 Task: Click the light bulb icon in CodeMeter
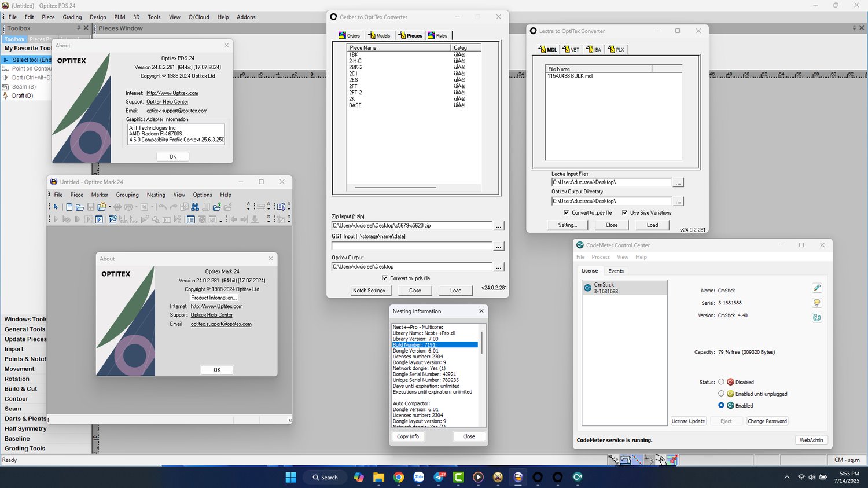[816, 303]
